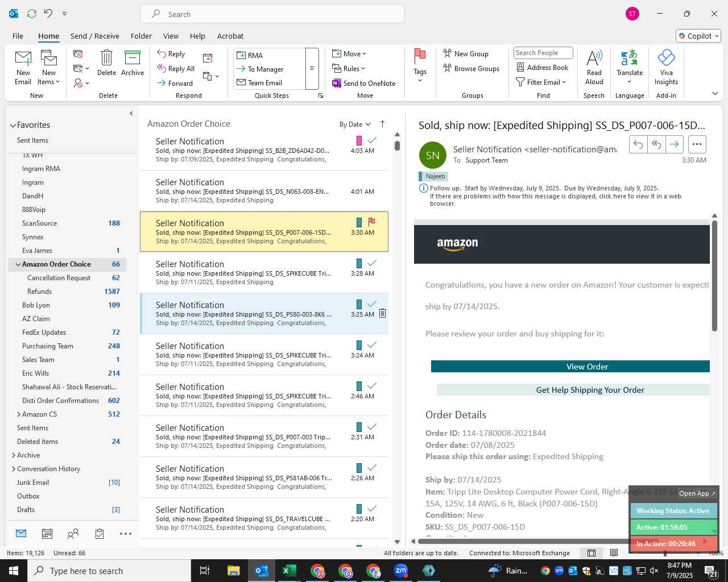Open Viva Insights add-in
Screen dimensions: 728x582
[x=666, y=68]
